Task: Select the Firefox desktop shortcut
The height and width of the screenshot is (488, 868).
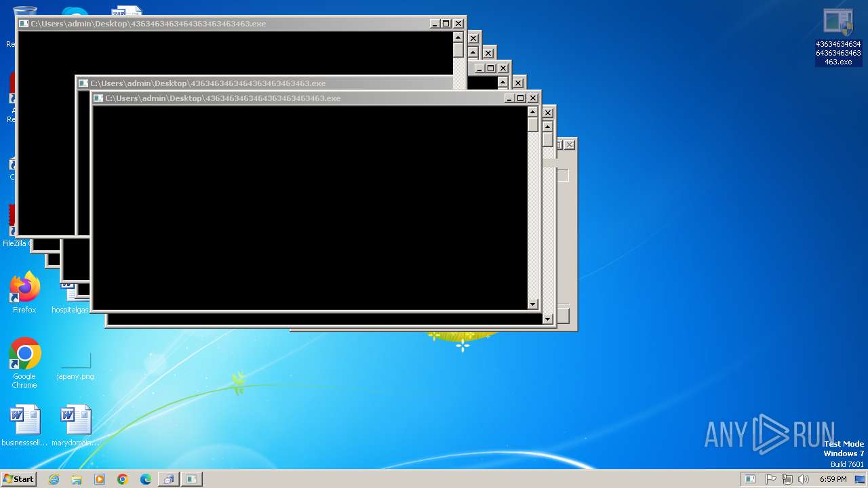Action: pyautogui.click(x=24, y=293)
